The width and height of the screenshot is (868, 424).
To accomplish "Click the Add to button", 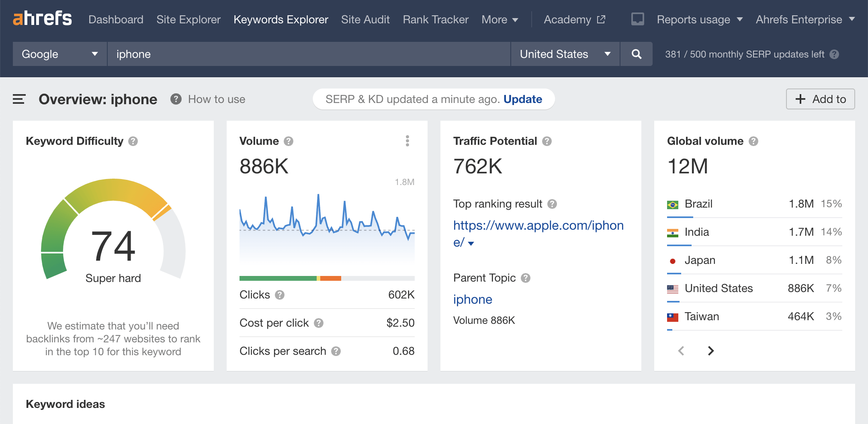I will coord(820,99).
